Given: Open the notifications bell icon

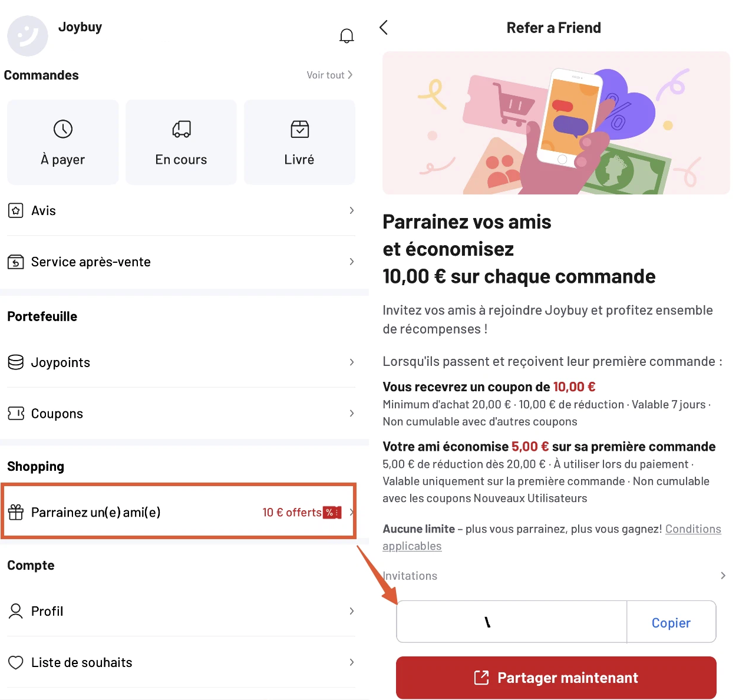Looking at the screenshot, I should (347, 36).
